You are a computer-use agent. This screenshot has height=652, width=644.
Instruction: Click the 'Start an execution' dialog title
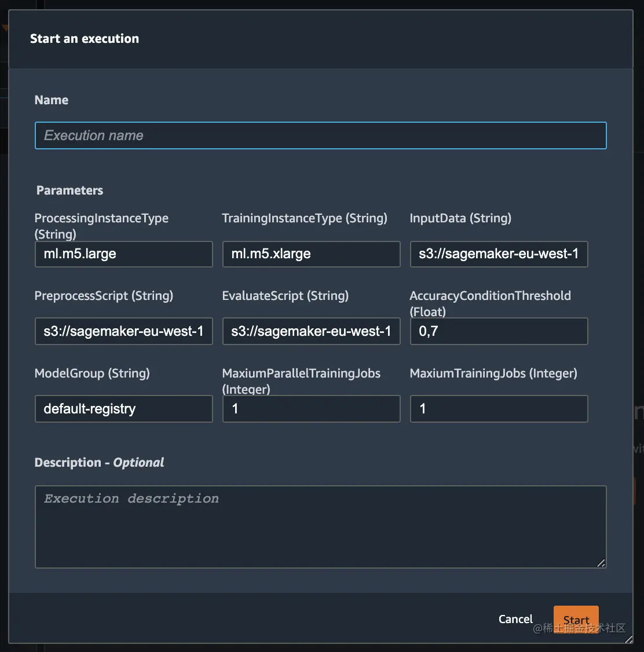85,39
